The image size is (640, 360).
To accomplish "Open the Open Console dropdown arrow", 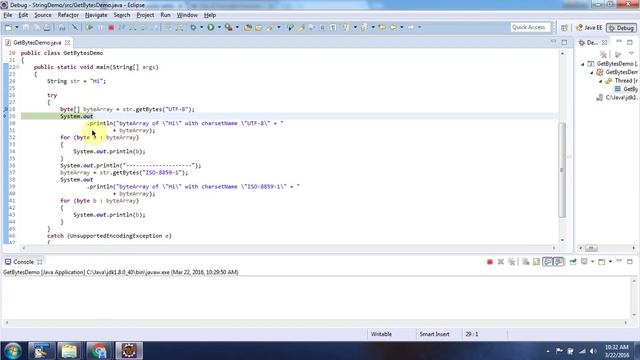I will tap(610, 262).
